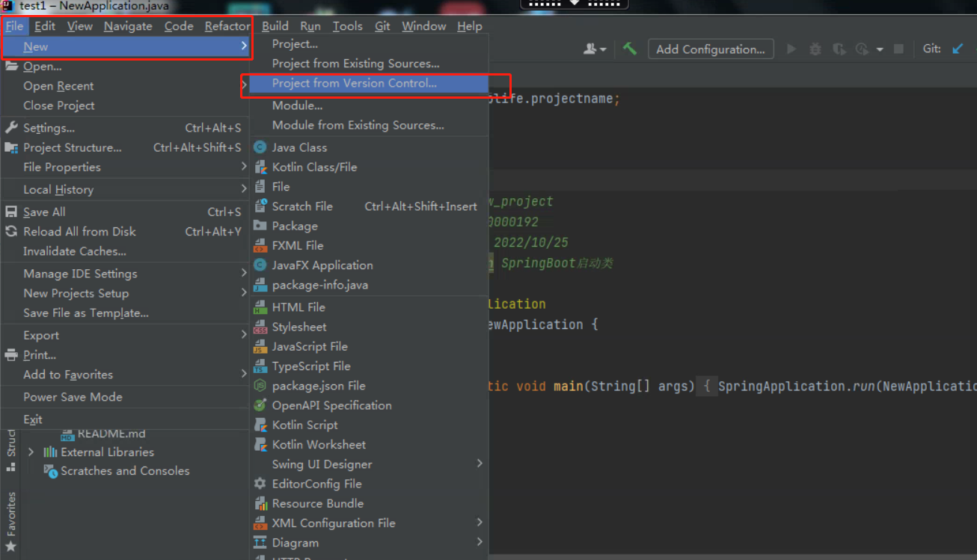This screenshot has width=977, height=560.
Task: Click the JavaFX Application icon
Action: tap(260, 265)
